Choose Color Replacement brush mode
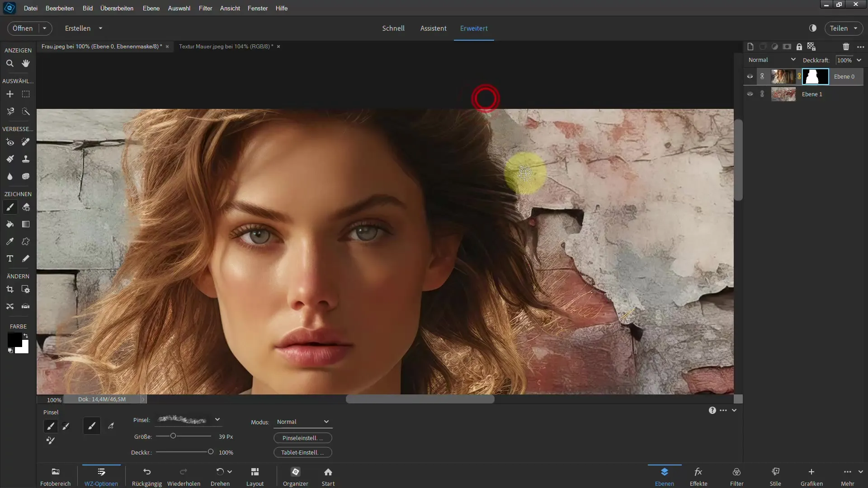The image size is (868, 488). coord(51,441)
